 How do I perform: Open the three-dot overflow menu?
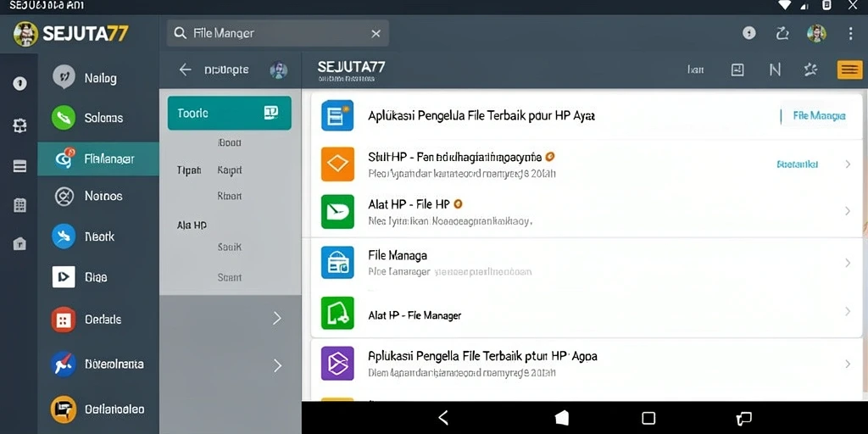point(850,34)
